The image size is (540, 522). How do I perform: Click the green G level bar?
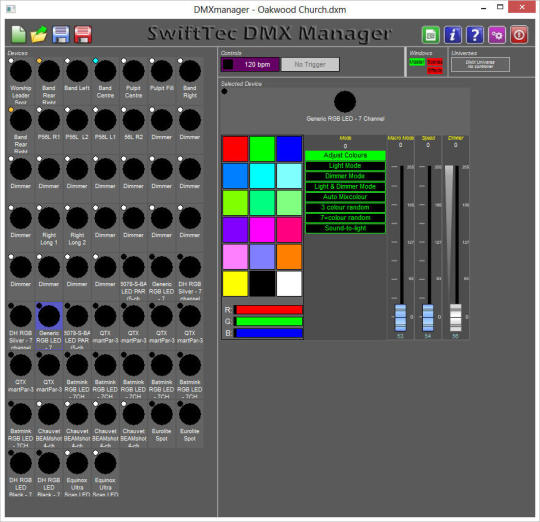269,321
